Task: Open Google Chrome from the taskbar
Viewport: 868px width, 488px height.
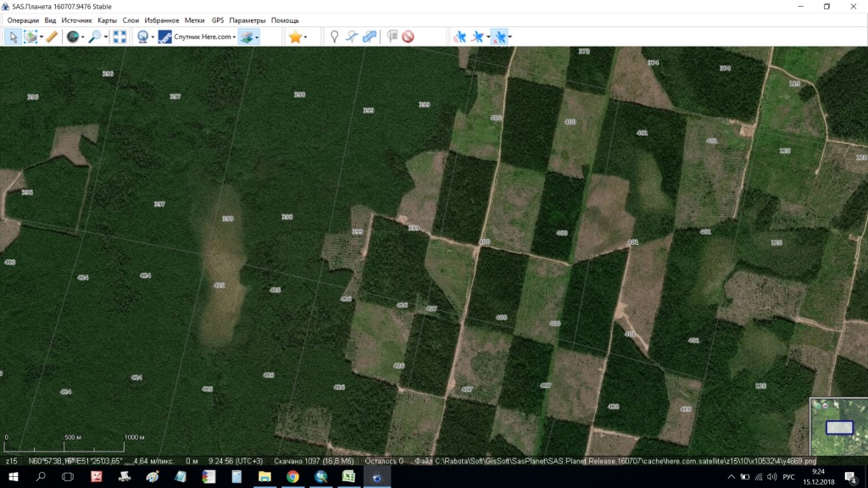Action: (x=292, y=477)
